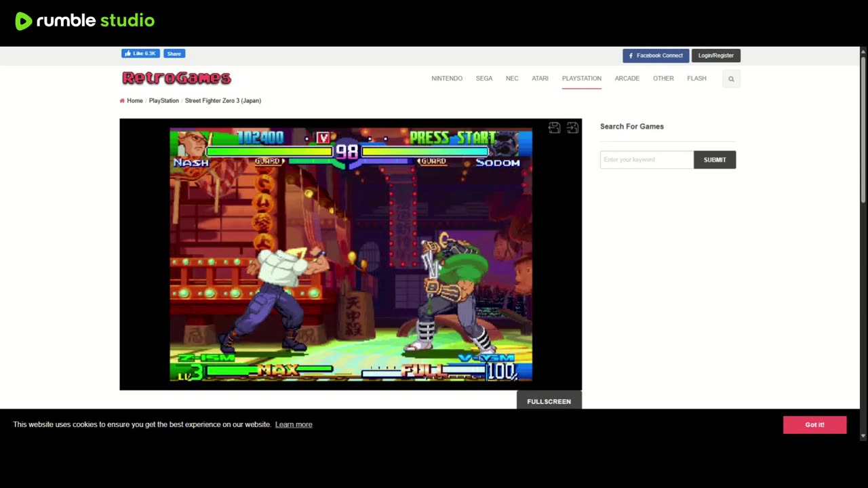868x488 pixels.
Task: Dismiss cookie banner with Got it!
Action: point(814,425)
